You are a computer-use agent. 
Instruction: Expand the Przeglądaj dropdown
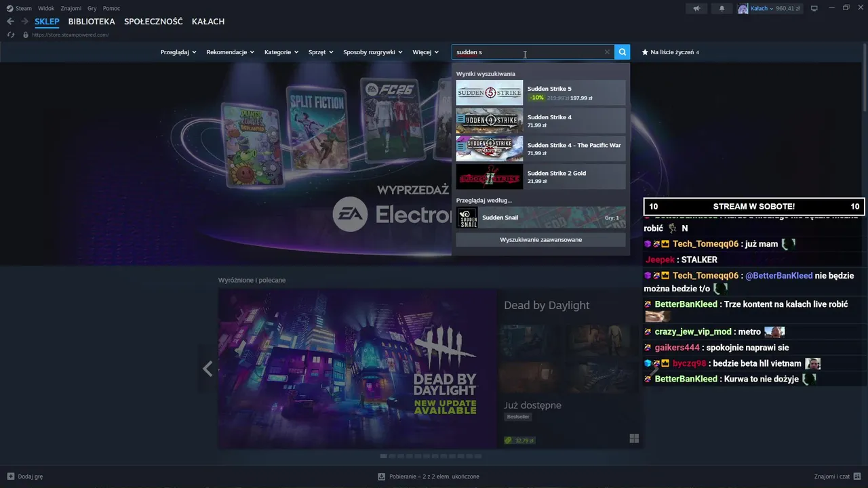pyautogui.click(x=178, y=52)
